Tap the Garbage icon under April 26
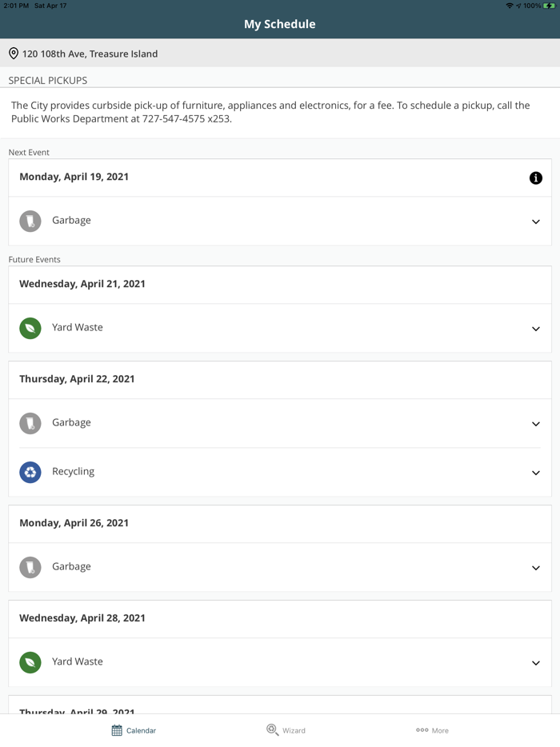 tap(30, 567)
